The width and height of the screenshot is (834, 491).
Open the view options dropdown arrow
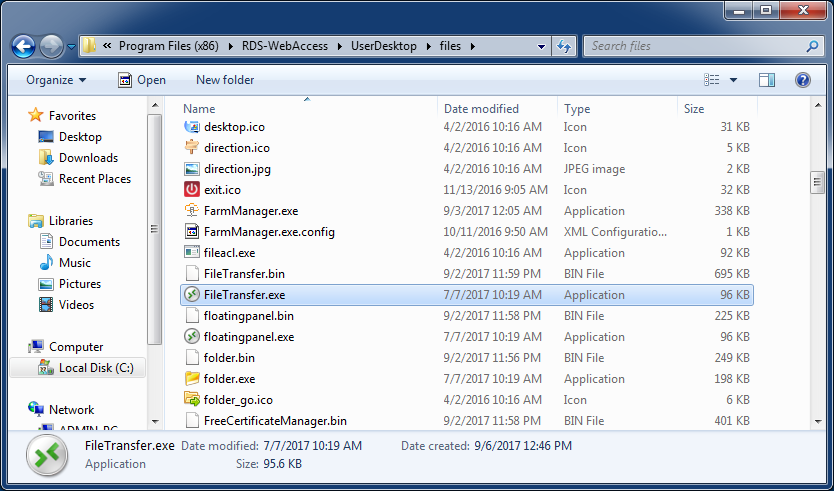tap(733, 80)
